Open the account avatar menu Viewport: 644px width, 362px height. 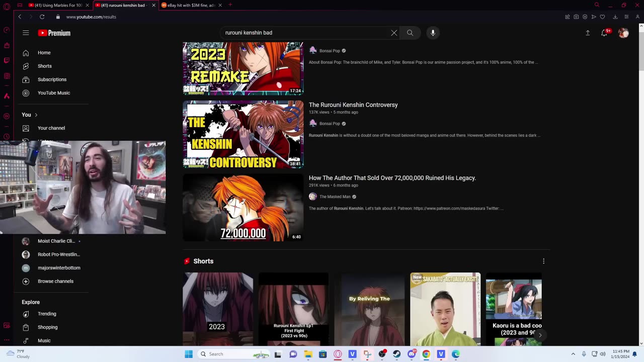coord(623,33)
